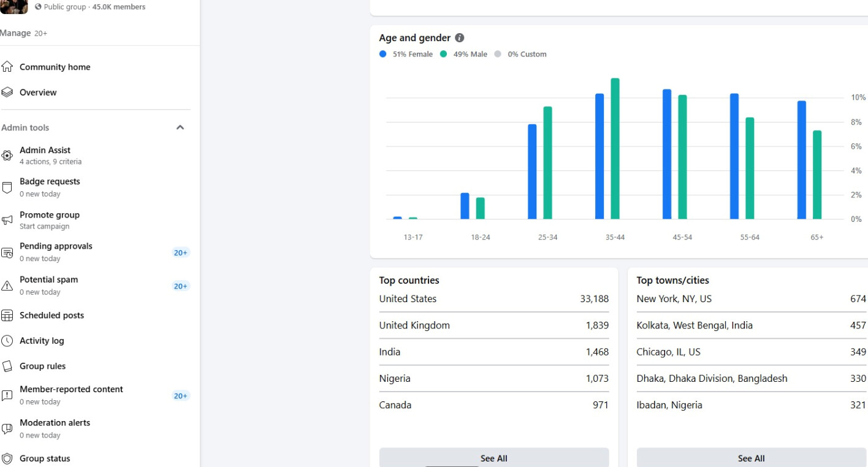Click the 35-44 male bar in chart
868x467 pixels.
[x=615, y=149]
